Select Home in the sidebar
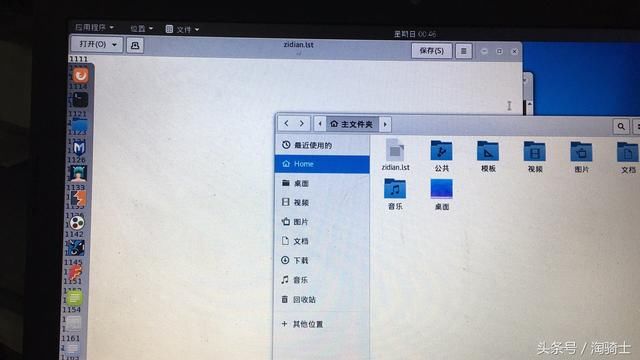 (x=322, y=164)
